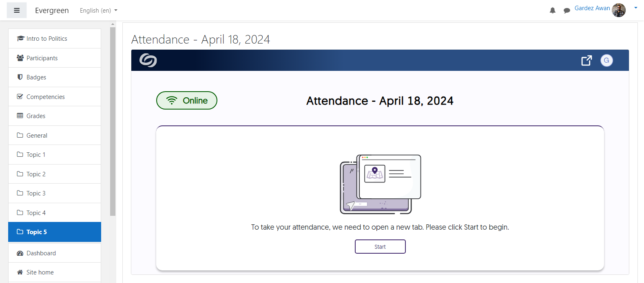Click Gardez Awan's profile picture

619,10
